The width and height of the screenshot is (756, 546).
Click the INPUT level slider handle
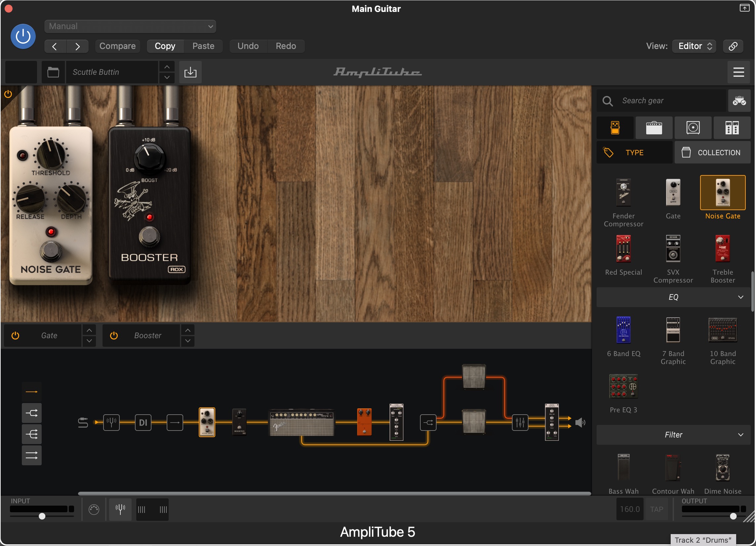[x=42, y=516]
